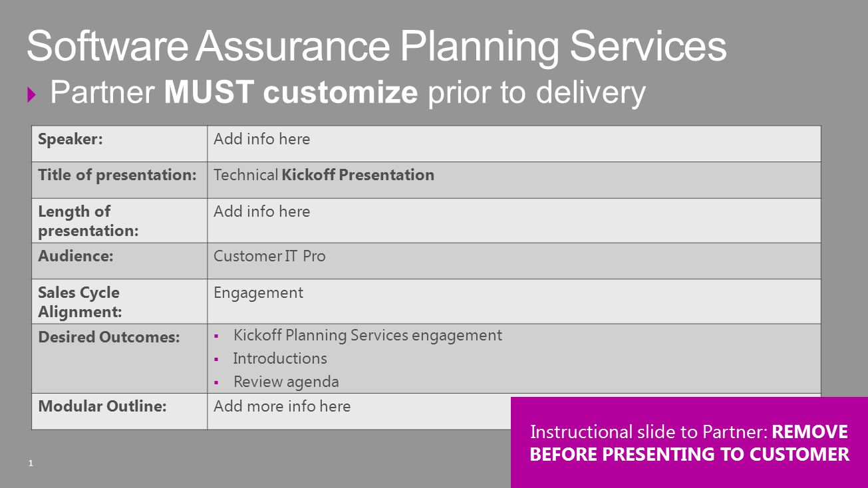This screenshot has width=868, height=488.
Task: Click the Software Assurance Planning Services title
Action: (x=376, y=47)
